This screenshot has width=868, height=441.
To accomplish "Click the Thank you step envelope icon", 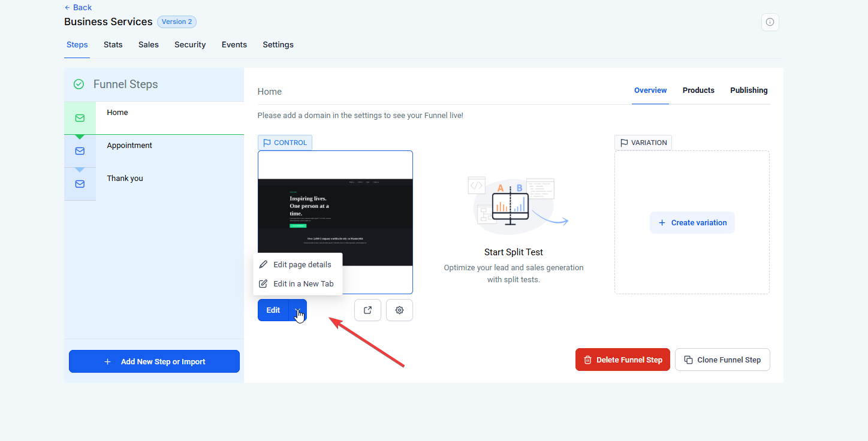I will (80, 184).
